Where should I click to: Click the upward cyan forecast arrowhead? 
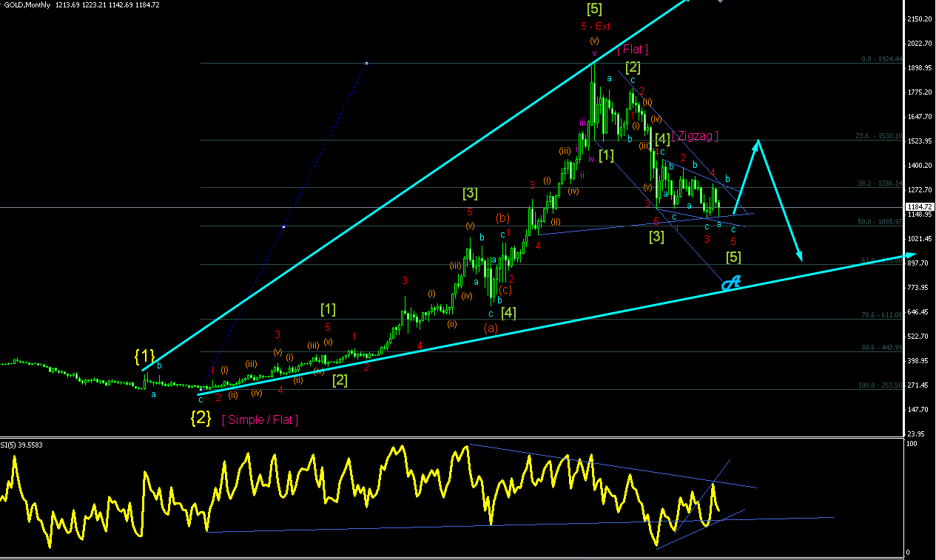pyautogui.click(x=757, y=144)
